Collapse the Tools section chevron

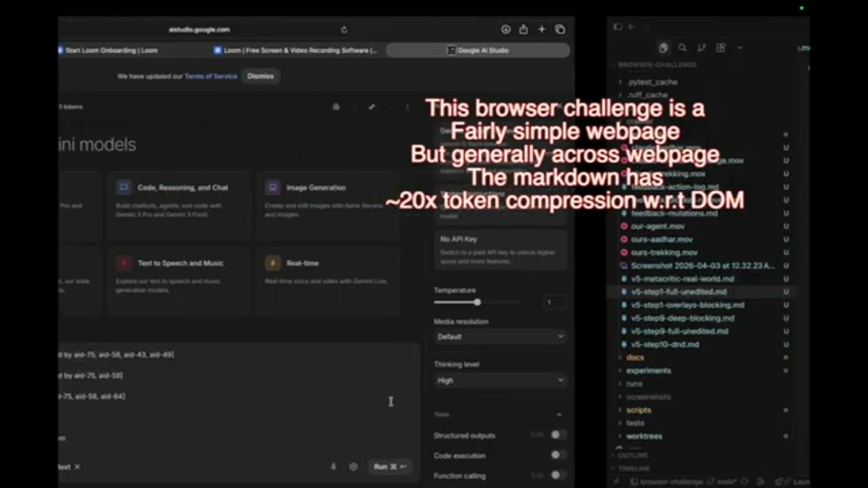(559, 414)
